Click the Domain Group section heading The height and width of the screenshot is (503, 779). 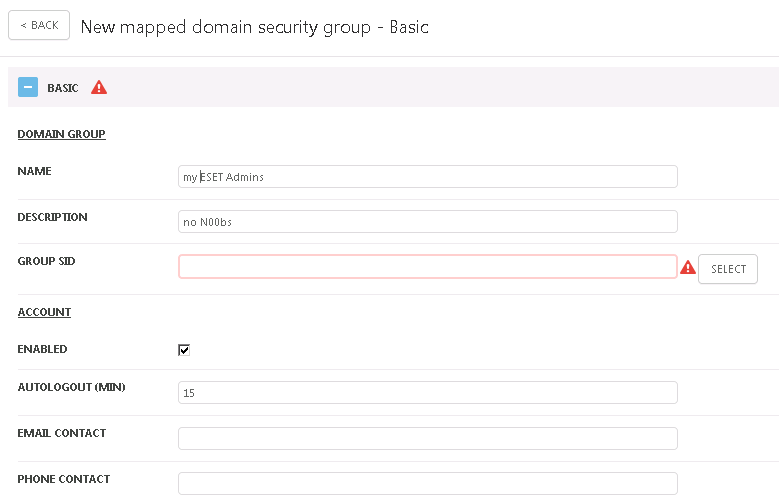(x=61, y=134)
